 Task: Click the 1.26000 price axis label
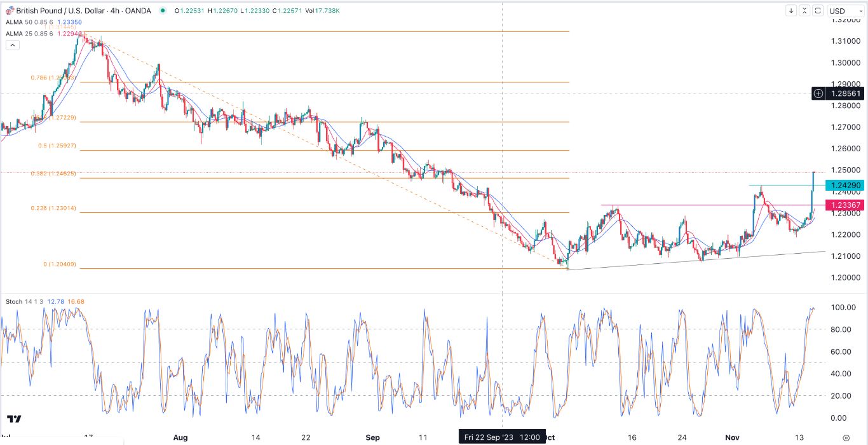coord(844,149)
